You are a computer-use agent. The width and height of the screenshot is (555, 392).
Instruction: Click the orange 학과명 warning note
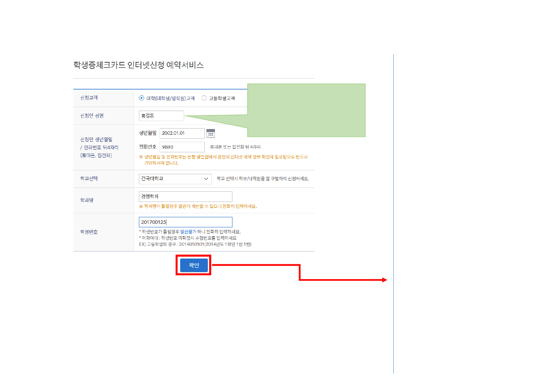click(198, 206)
